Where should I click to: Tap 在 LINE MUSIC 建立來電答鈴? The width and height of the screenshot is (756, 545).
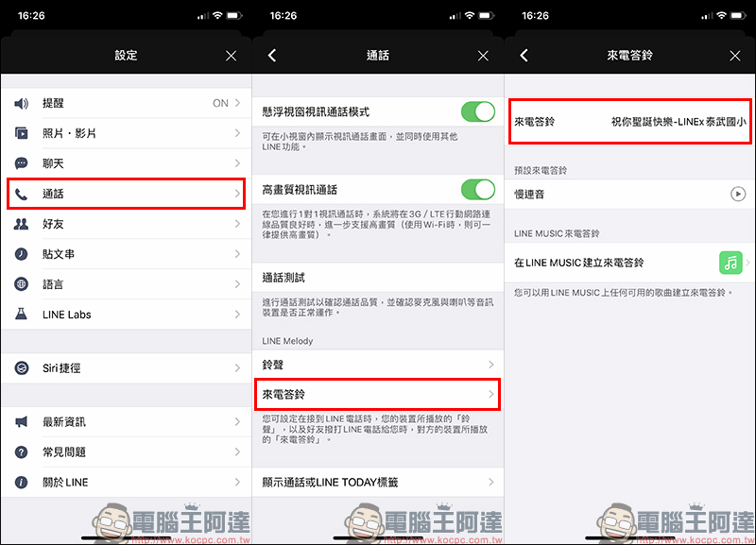click(x=629, y=263)
